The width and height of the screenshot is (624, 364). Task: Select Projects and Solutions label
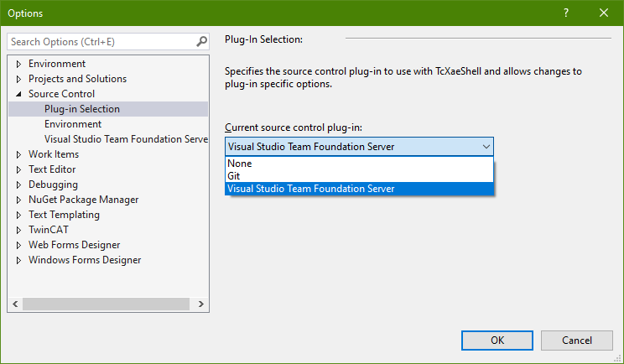(78, 79)
